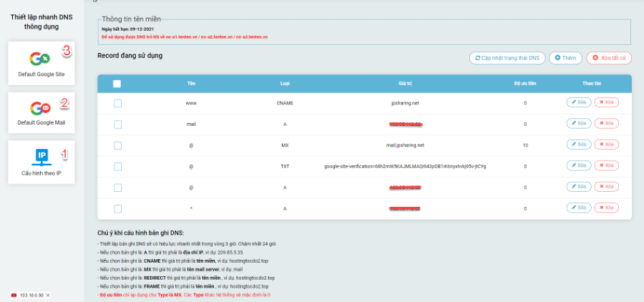
Task: Delete the MX record mail.jpsharing.net
Action: coord(607,145)
